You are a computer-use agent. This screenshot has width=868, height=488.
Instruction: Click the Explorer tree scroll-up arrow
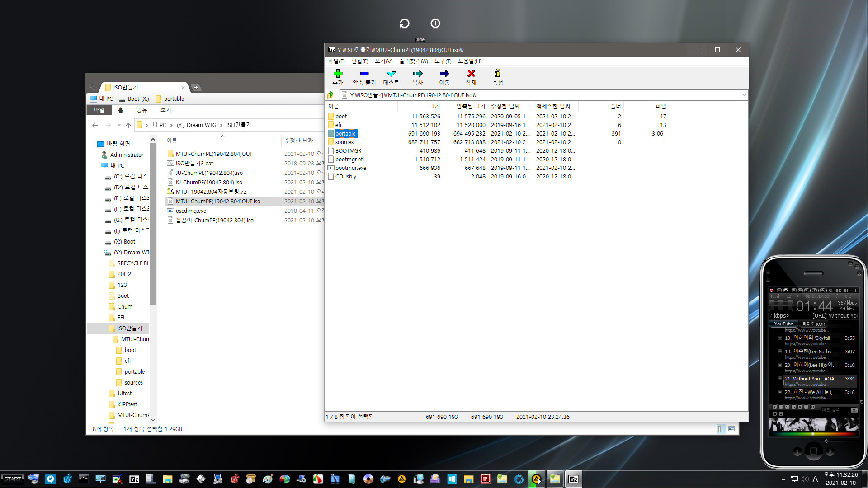point(153,139)
